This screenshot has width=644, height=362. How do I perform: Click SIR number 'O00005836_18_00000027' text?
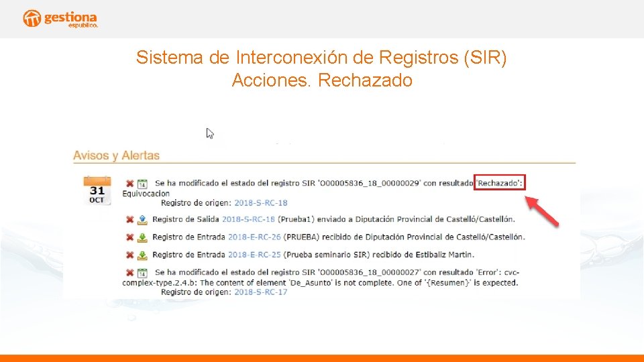(369, 272)
